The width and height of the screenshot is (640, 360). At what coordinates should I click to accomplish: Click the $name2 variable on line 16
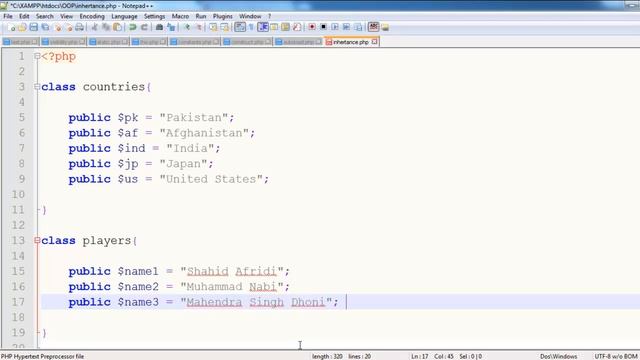(x=138, y=287)
